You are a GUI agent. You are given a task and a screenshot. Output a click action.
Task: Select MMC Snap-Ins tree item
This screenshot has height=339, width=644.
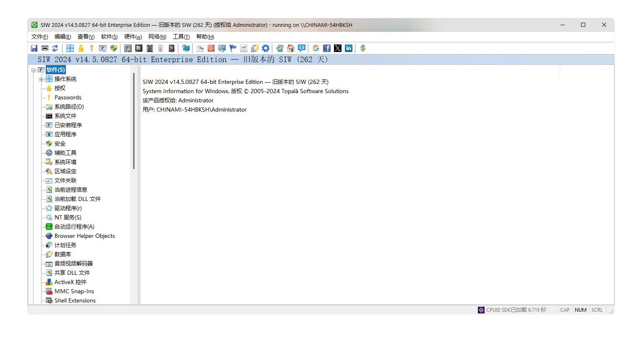tap(74, 291)
